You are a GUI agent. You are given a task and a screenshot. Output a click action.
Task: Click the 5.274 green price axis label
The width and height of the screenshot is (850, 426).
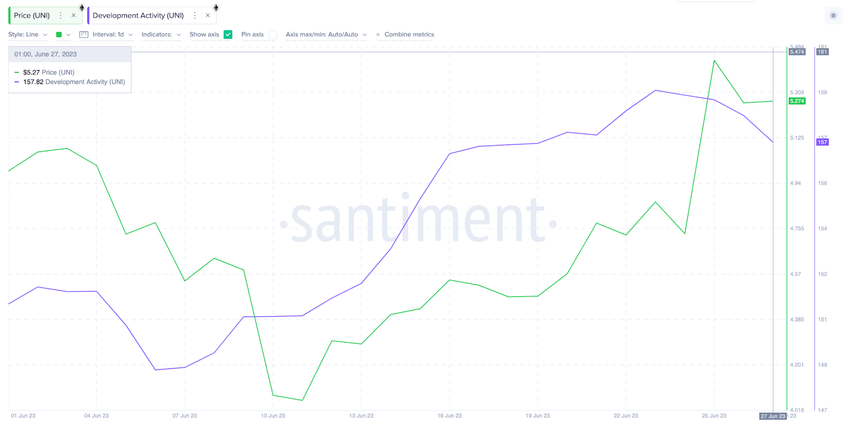point(797,101)
